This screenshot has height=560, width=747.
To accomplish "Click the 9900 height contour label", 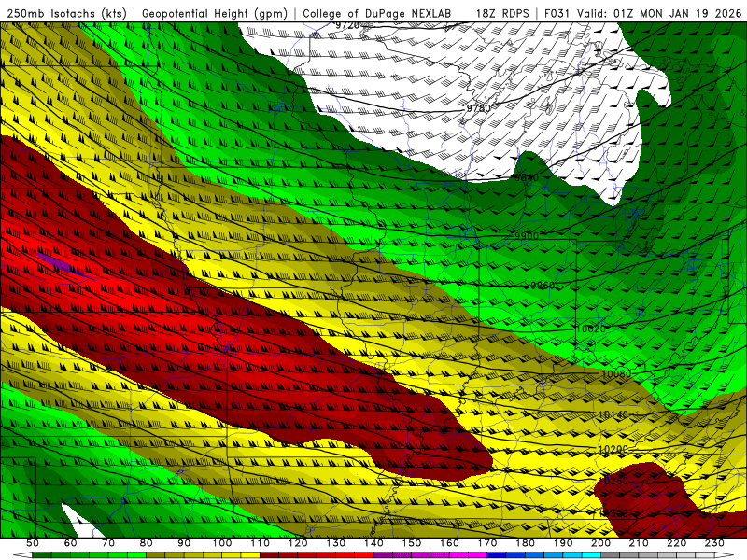I will [x=527, y=236].
